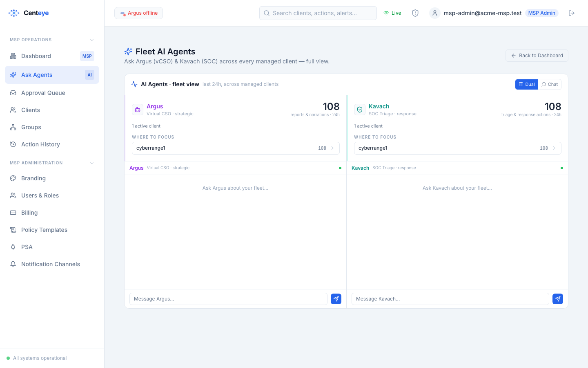Click the Action History clock icon
Viewport: 588px width, 368px height.
pyautogui.click(x=13, y=144)
